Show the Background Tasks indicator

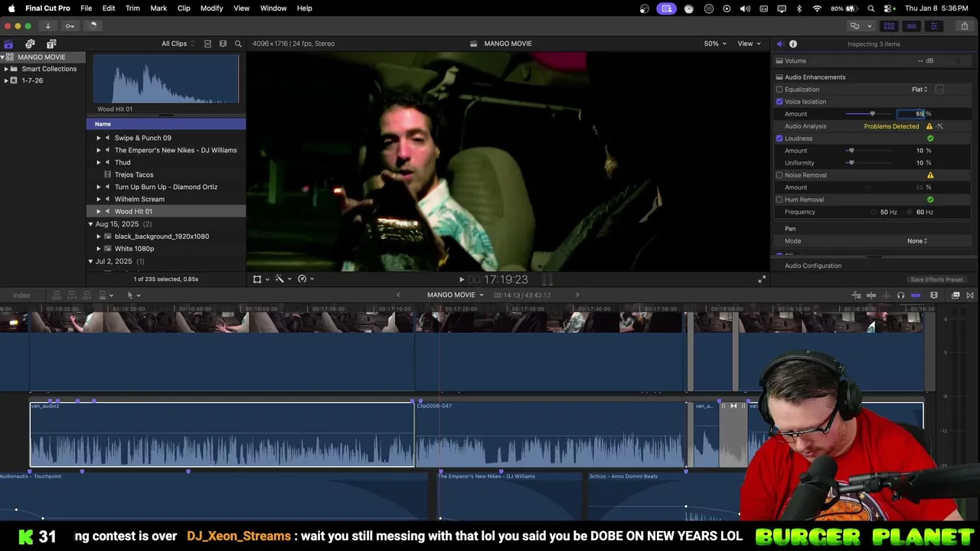93,26
